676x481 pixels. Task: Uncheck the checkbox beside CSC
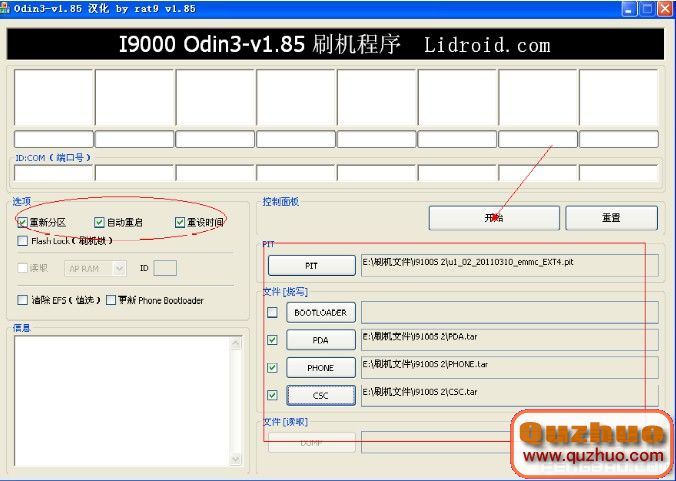pos(272,395)
